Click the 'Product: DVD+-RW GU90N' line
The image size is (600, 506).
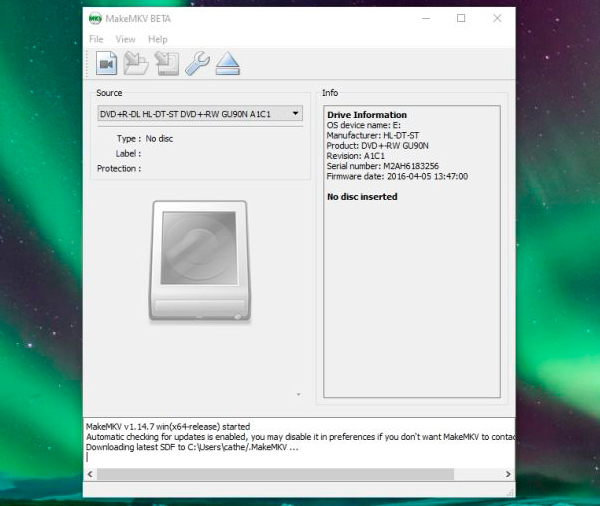tap(377, 146)
